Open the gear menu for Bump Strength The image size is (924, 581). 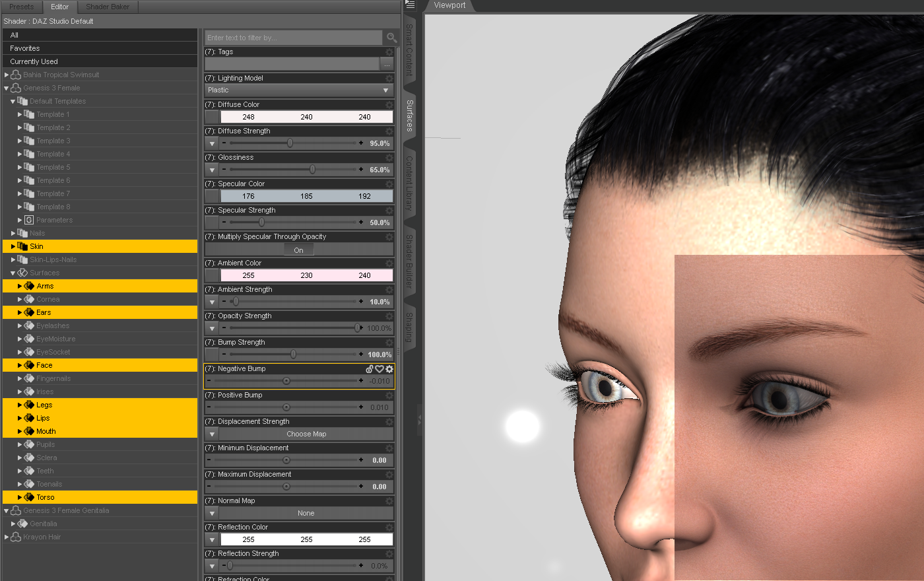coord(389,343)
